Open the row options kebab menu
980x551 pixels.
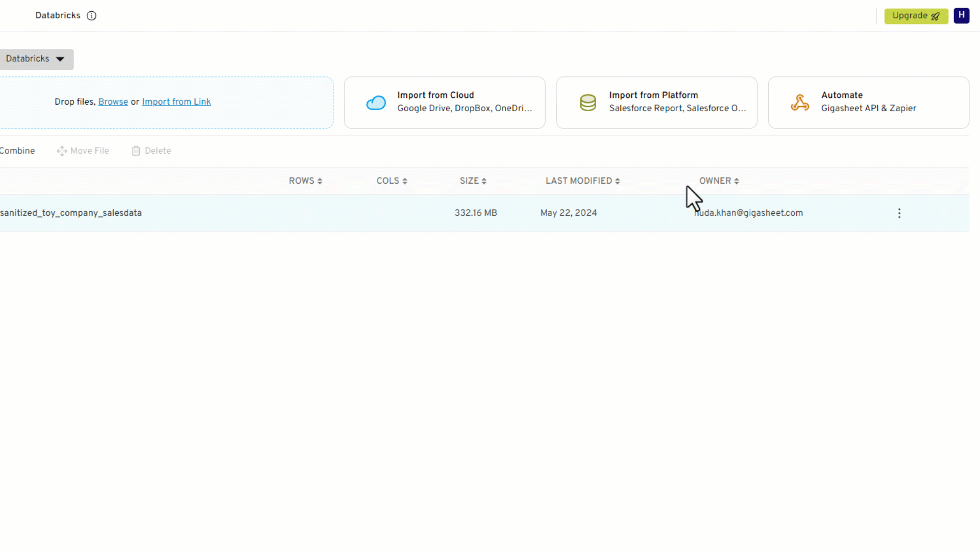click(x=899, y=213)
